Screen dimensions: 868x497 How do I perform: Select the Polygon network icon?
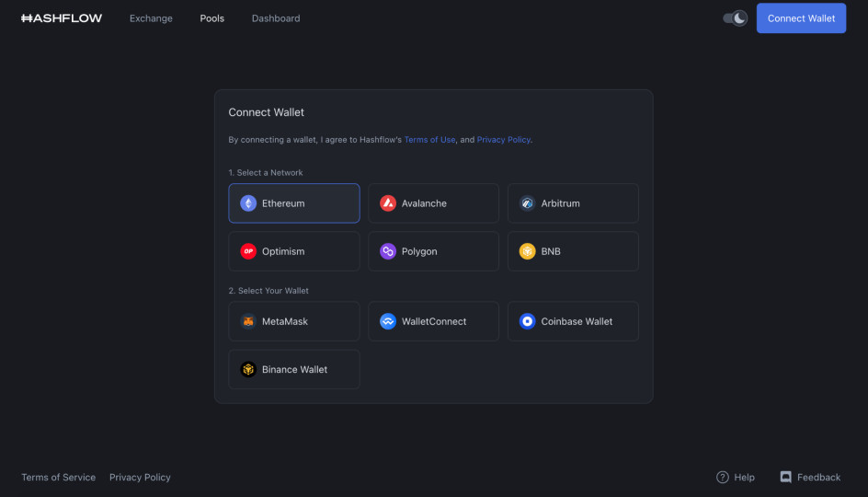(x=387, y=251)
